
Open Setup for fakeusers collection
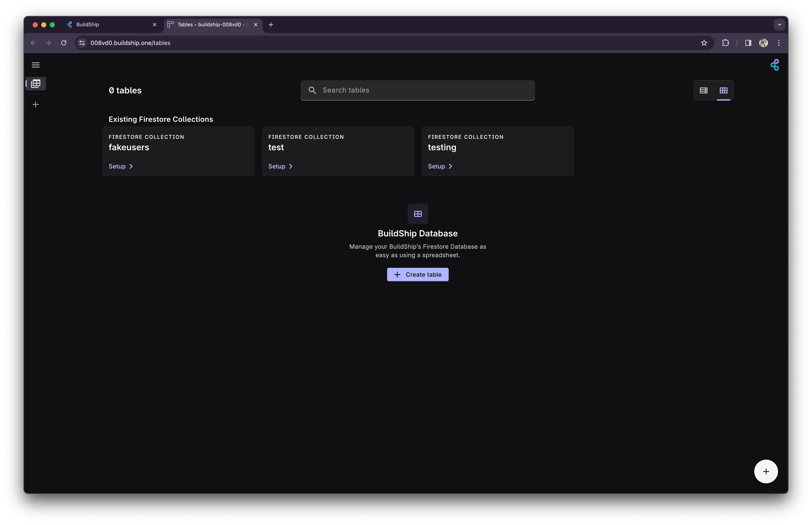pyautogui.click(x=121, y=166)
